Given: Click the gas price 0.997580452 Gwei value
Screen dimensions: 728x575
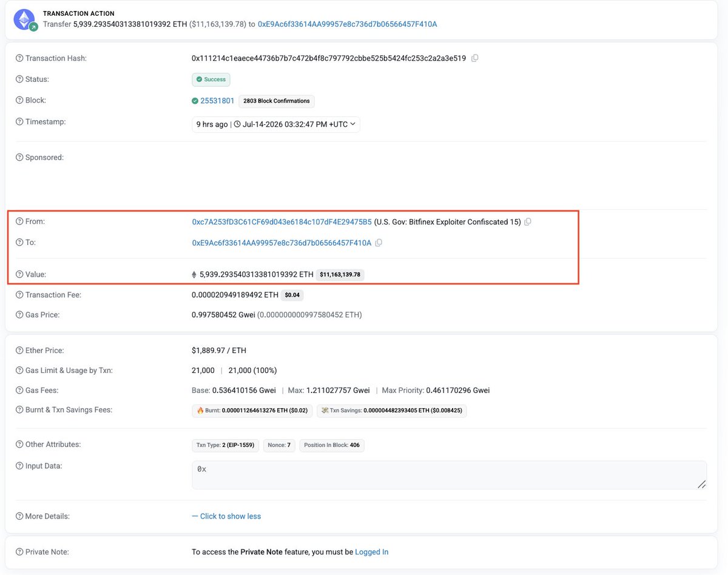Looking at the screenshot, I should [x=223, y=315].
